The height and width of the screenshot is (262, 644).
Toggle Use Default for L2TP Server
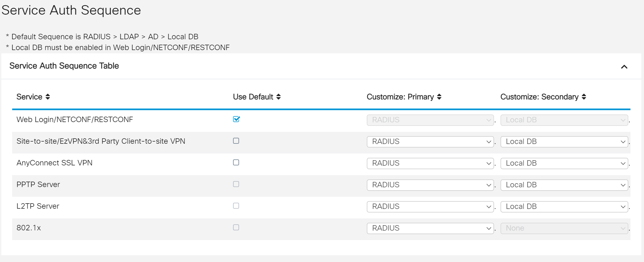236,206
